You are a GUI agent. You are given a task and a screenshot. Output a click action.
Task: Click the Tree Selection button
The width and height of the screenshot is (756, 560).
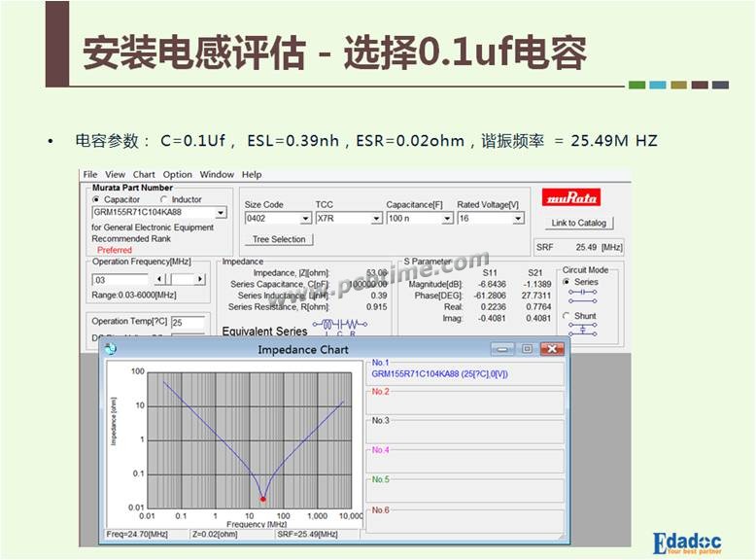[x=279, y=239]
